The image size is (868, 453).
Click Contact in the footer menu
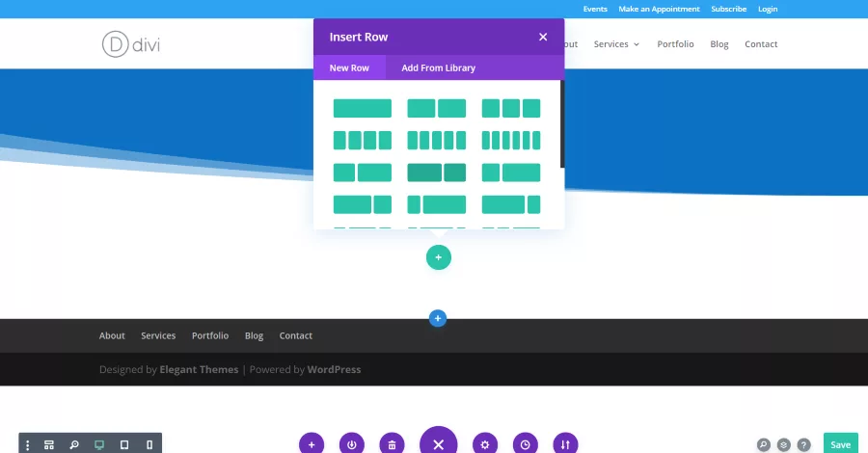296,335
